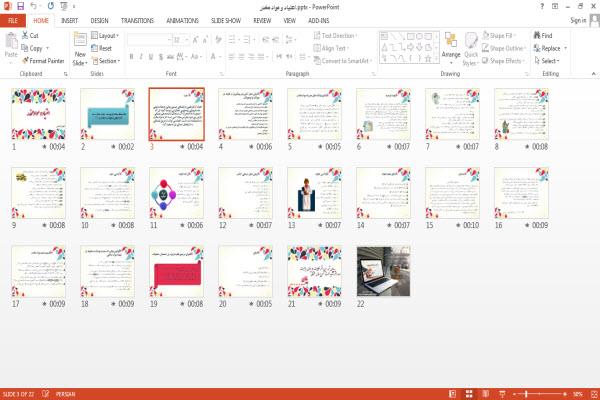Open the REVIEW tab
This screenshot has width=600, height=400.
pyautogui.click(x=262, y=21)
